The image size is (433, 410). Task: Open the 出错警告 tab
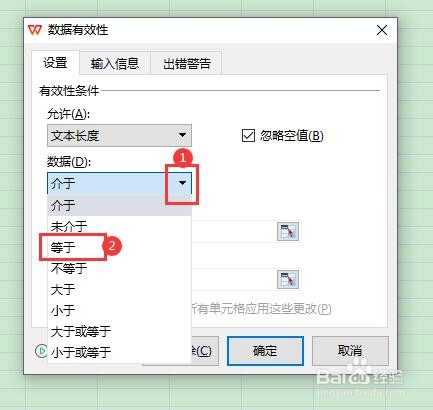[187, 63]
